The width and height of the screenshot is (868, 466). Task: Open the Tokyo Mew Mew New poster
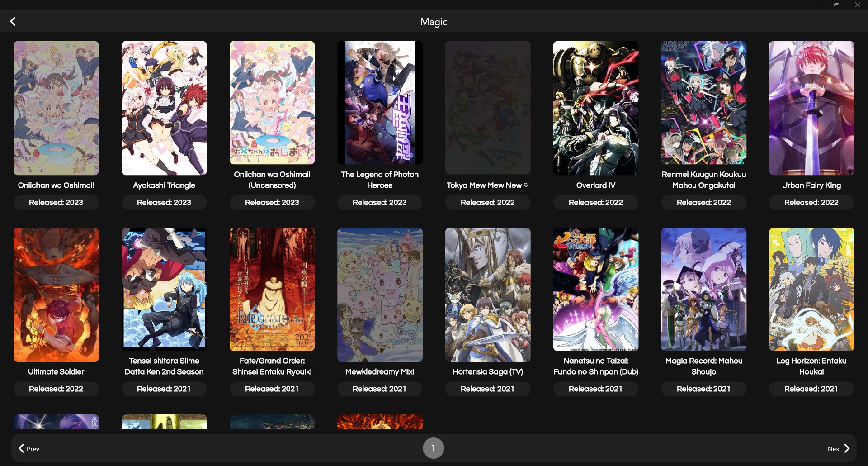click(x=488, y=108)
